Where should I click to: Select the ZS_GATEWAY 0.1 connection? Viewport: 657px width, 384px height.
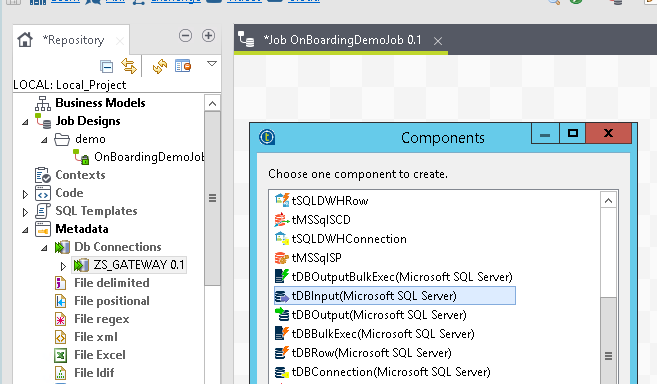click(x=138, y=265)
